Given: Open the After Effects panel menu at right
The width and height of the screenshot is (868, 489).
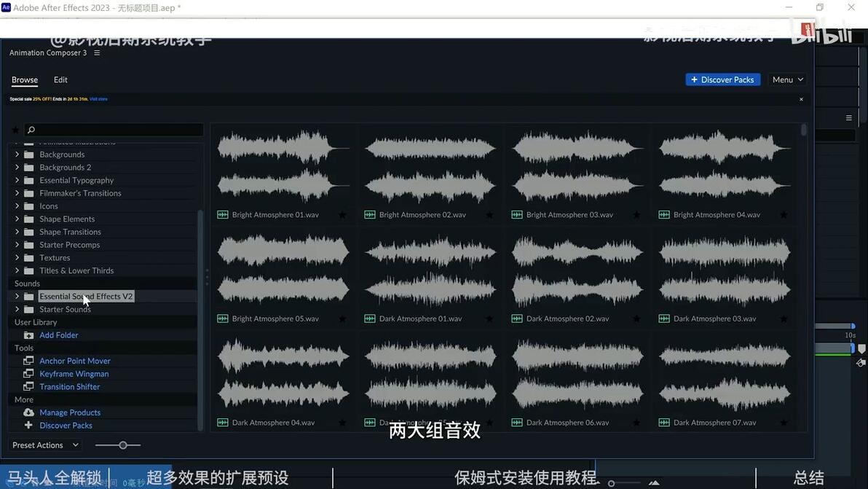Looking at the screenshot, I should point(848,118).
